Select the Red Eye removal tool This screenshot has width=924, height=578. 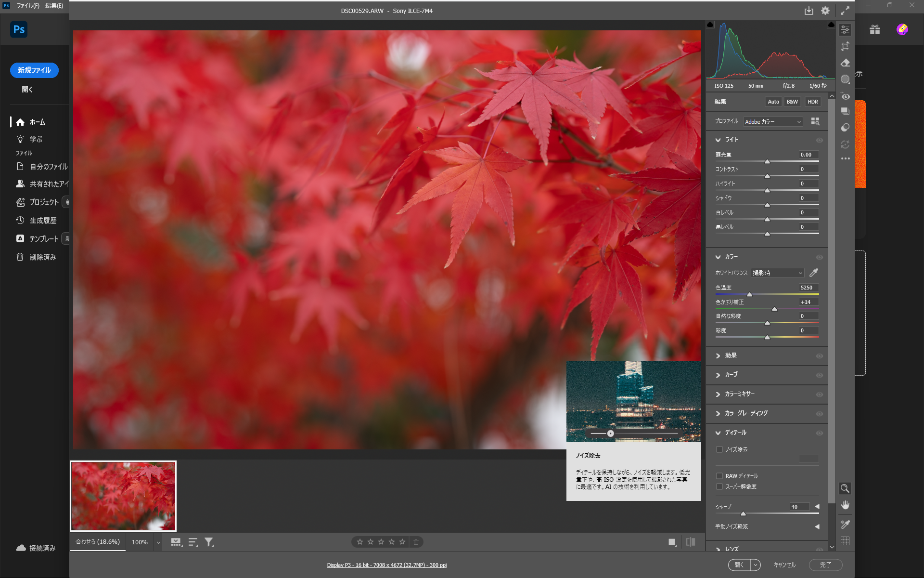[846, 96]
